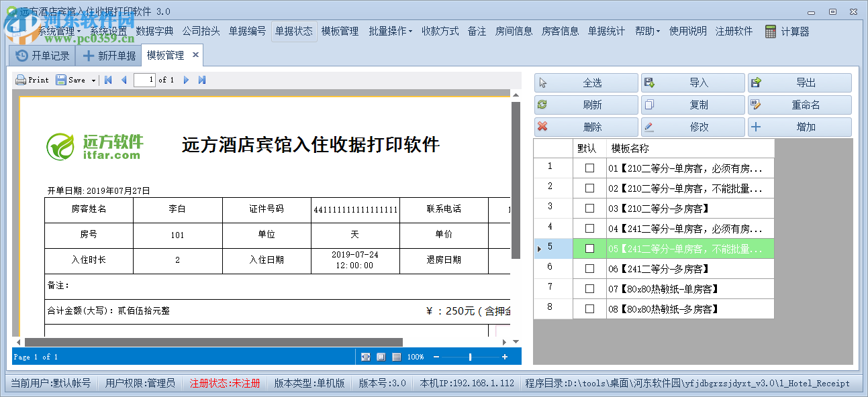Click 复制 copy button

pos(693,105)
